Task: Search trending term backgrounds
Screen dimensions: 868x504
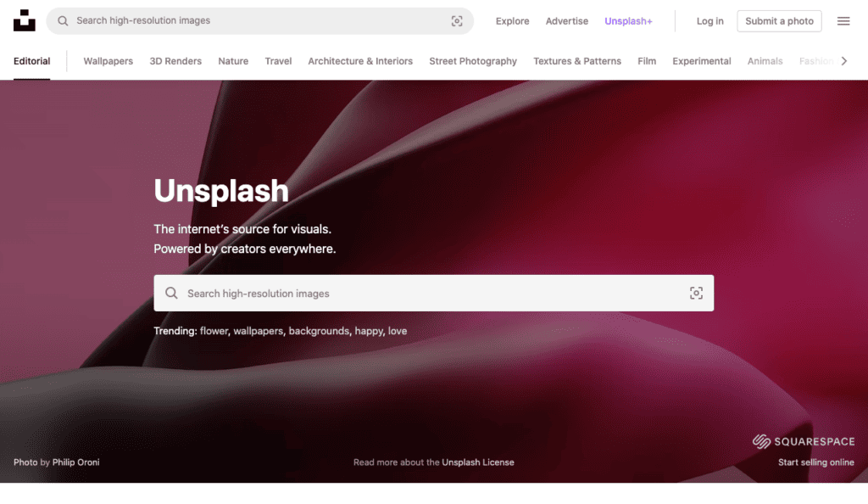Action: pos(319,331)
